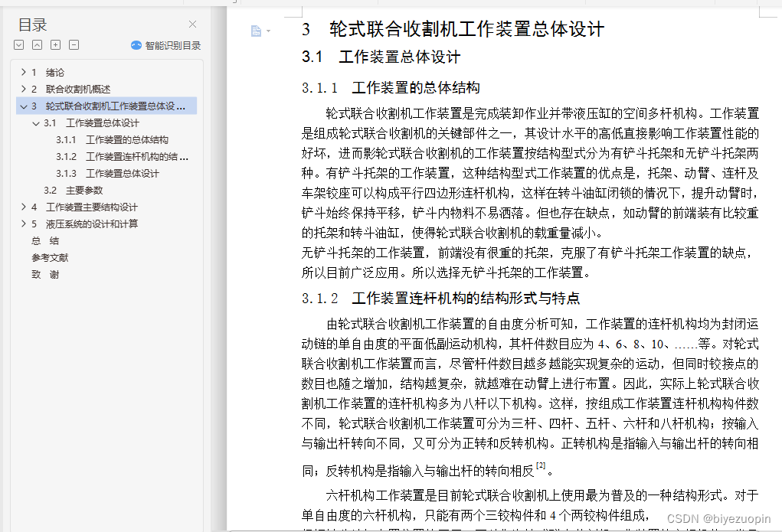Screen dimensions: 782x532
Task: Select outline entry 3 轮式联合收割机工作装置总体设…
Action: click(108, 106)
